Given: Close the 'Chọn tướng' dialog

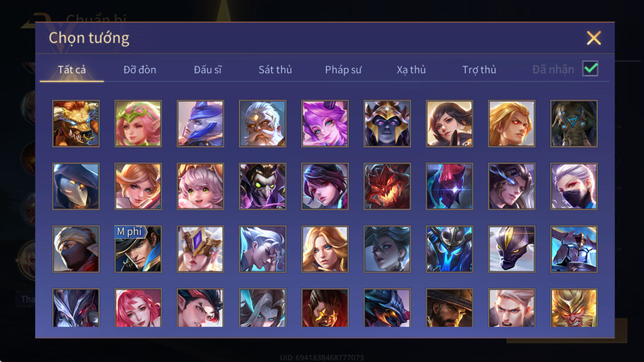Looking at the screenshot, I should click(594, 38).
